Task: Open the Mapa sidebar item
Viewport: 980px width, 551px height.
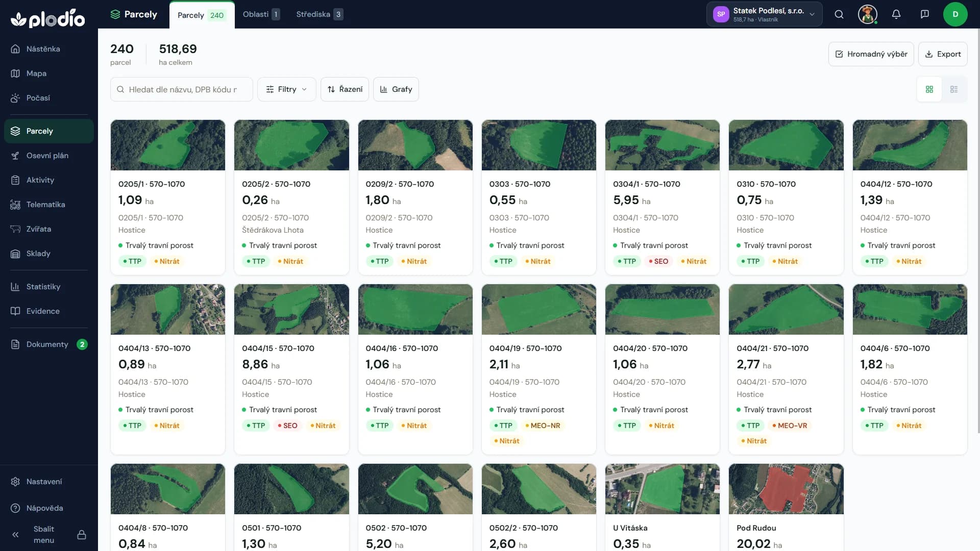Action: click(49, 73)
